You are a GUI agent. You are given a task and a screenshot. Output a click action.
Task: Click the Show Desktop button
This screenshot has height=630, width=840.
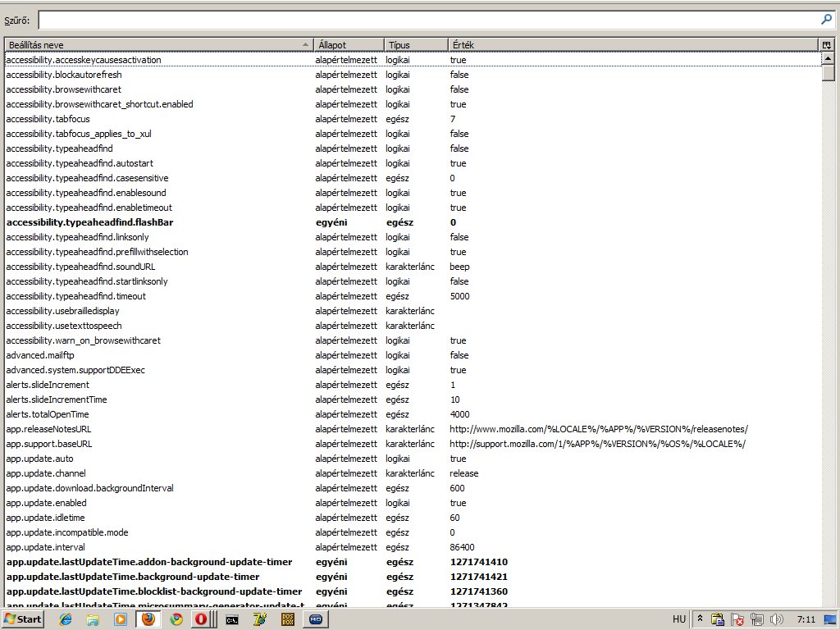click(x=830, y=620)
